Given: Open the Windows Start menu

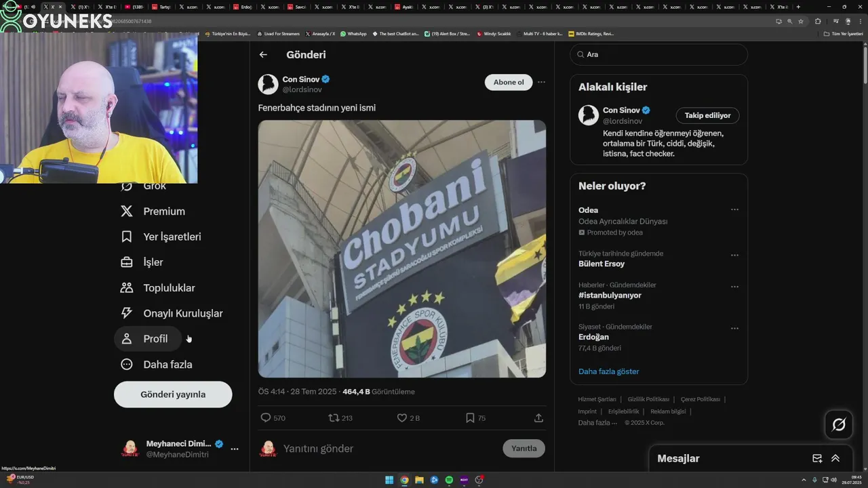Looking at the screenshot, I should coord(389,480).
